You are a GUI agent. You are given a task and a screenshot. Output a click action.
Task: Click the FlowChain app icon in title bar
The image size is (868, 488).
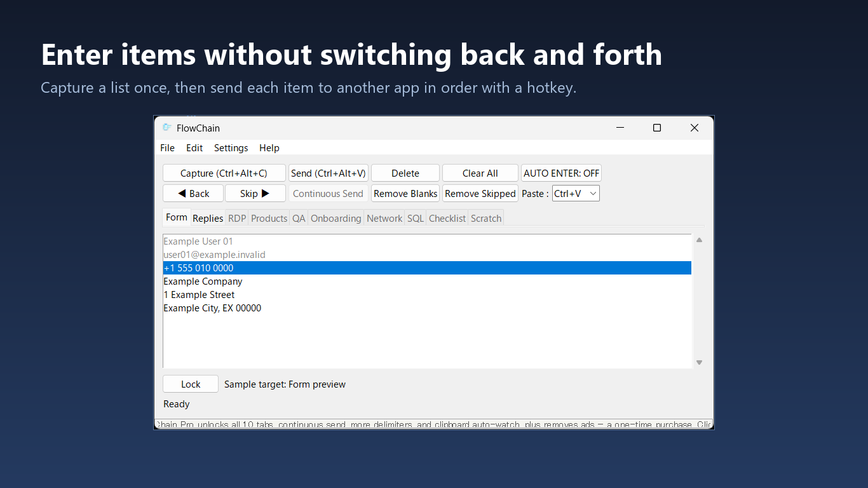[166, 128]
